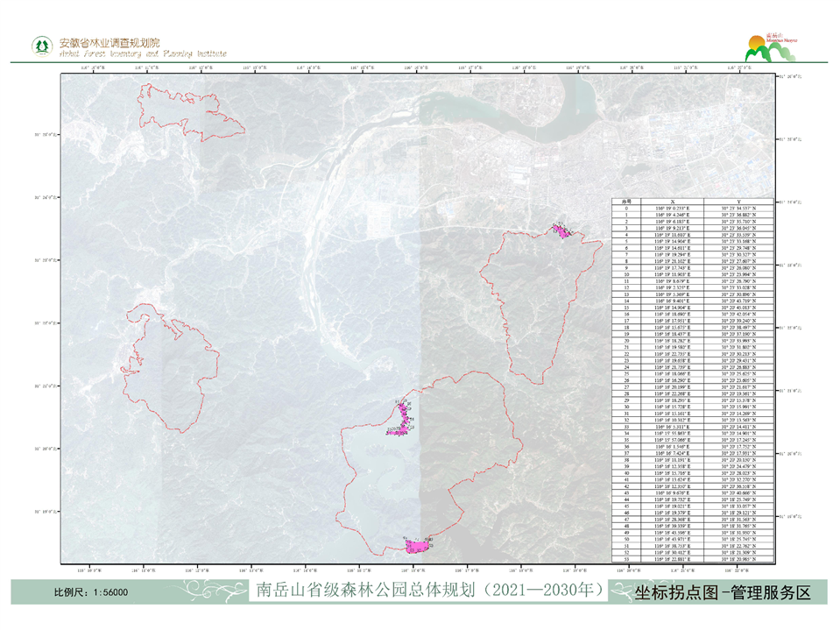This screenshot has width=840, height=630.
Task: Click the pink cluster beside the central reservoir
Action: [401, 420]
